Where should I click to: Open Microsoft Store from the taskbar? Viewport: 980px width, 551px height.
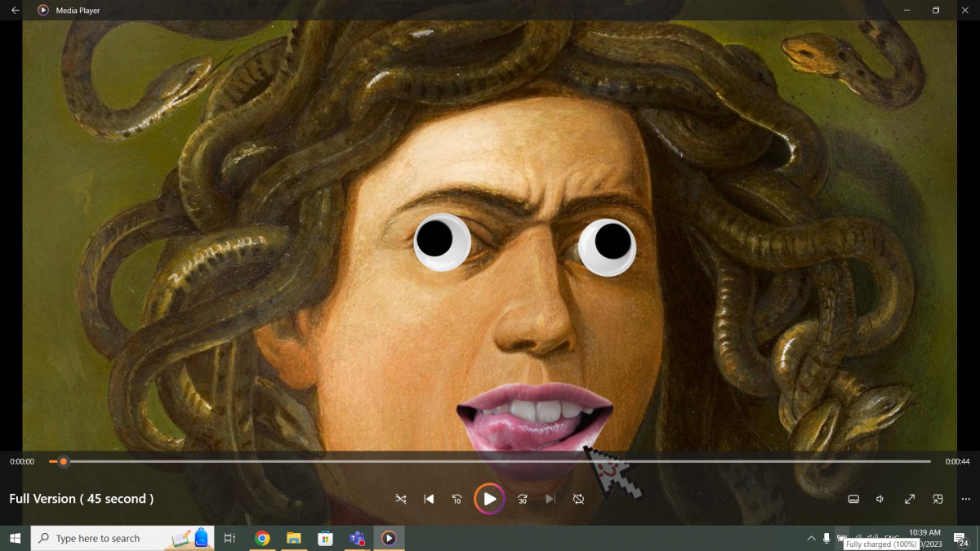(325, 538)
